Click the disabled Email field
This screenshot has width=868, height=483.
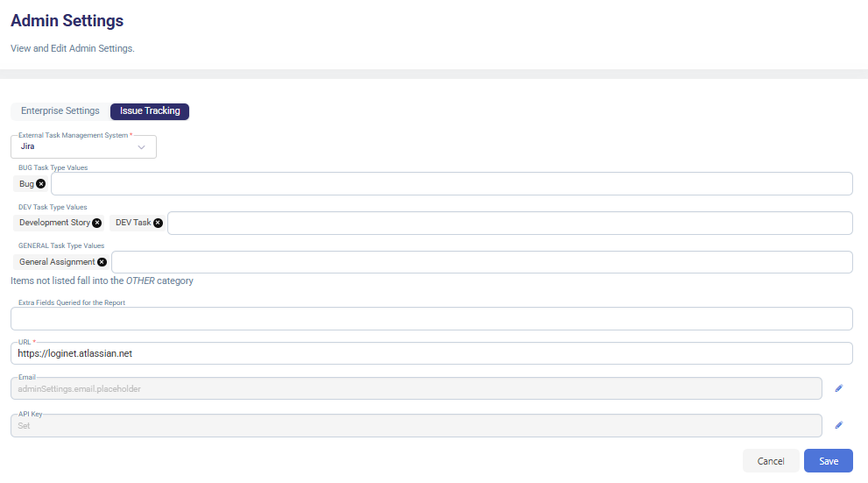(x=416, y=388)
